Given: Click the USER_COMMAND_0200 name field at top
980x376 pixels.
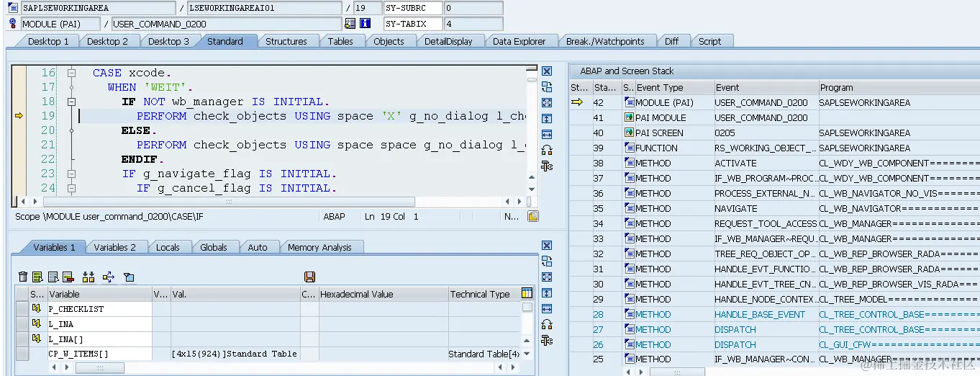Looking at the screenshot, I should (226, 24).
